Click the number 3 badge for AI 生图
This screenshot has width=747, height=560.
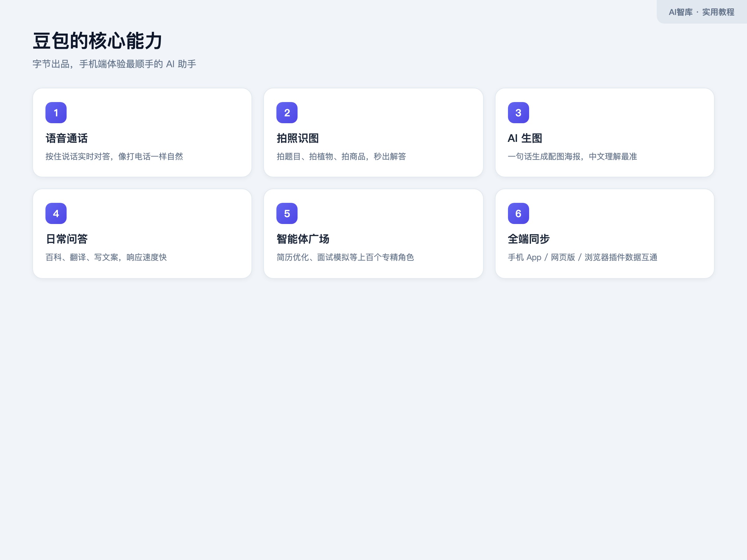[518, 113]
